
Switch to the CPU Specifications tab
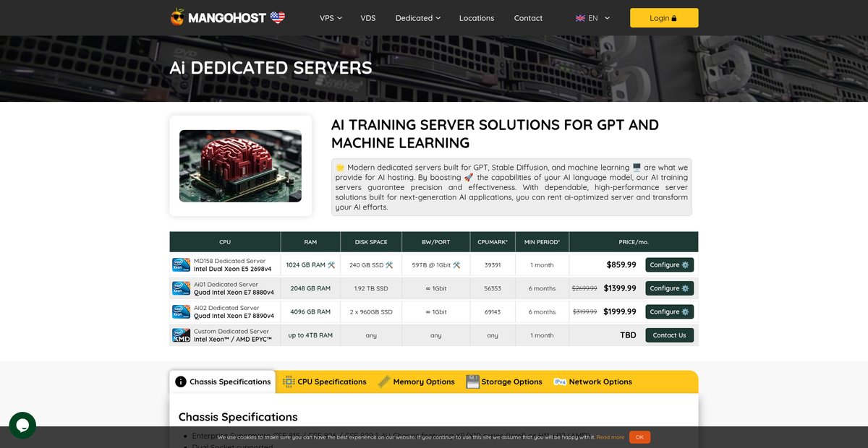pyautogui.click(x=324, y=382)
